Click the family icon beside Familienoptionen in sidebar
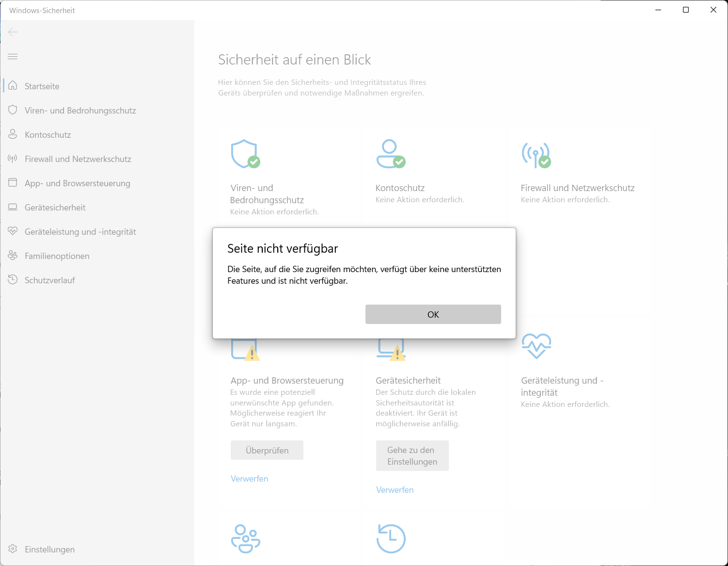The height and width of the screenshot is (566, 728). (x=13, y=256)
